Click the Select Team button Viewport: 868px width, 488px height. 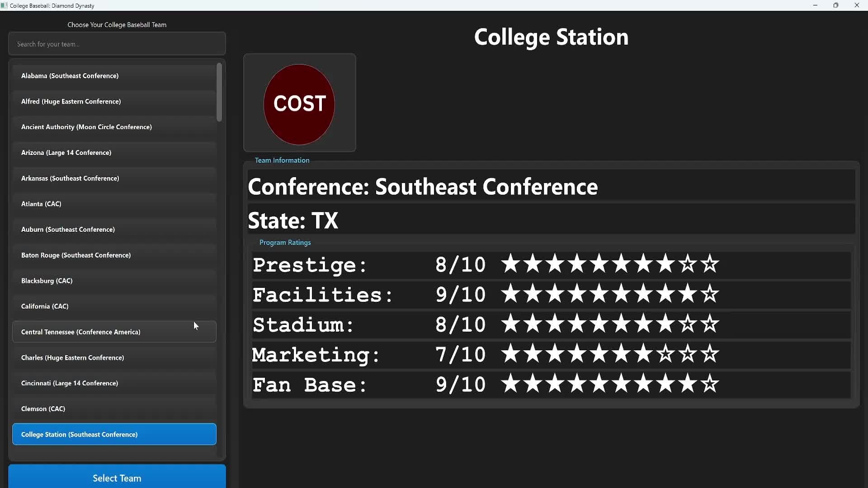[x=117, y=478]
